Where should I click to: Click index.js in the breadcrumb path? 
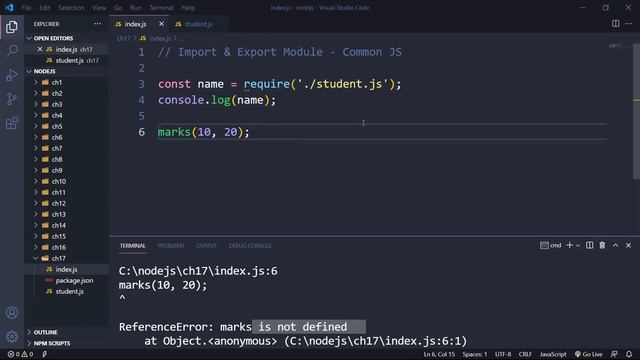tap(160, 38)
